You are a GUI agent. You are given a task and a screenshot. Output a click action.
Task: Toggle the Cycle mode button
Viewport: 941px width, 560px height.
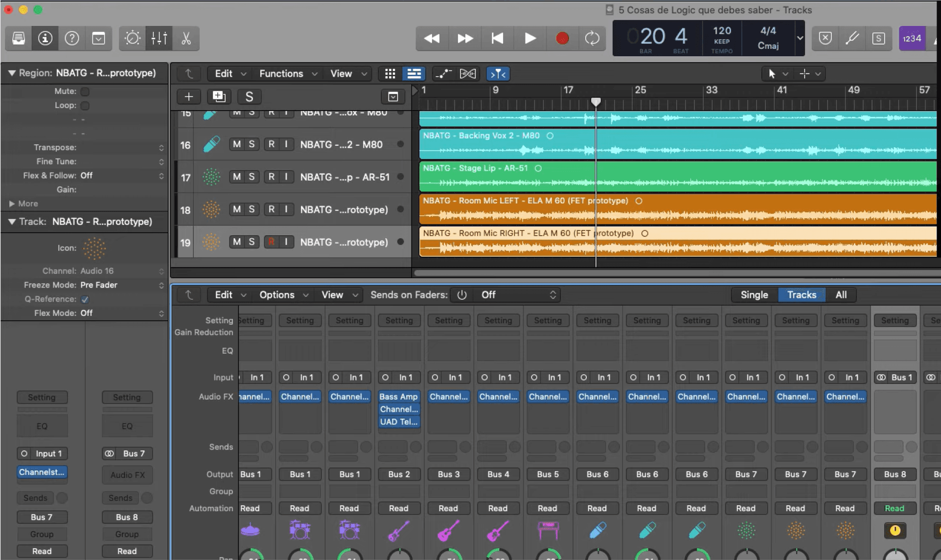tap(592, 38)
